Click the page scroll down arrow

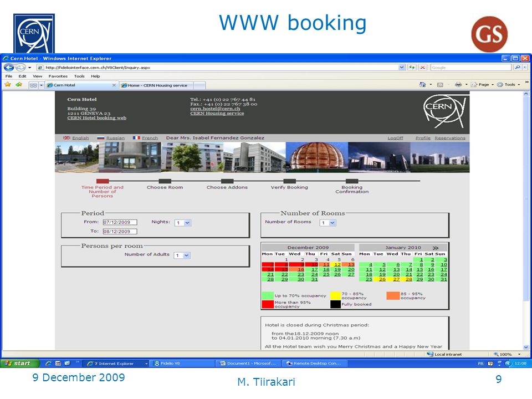pyautogui.click(x=526, y=347)
